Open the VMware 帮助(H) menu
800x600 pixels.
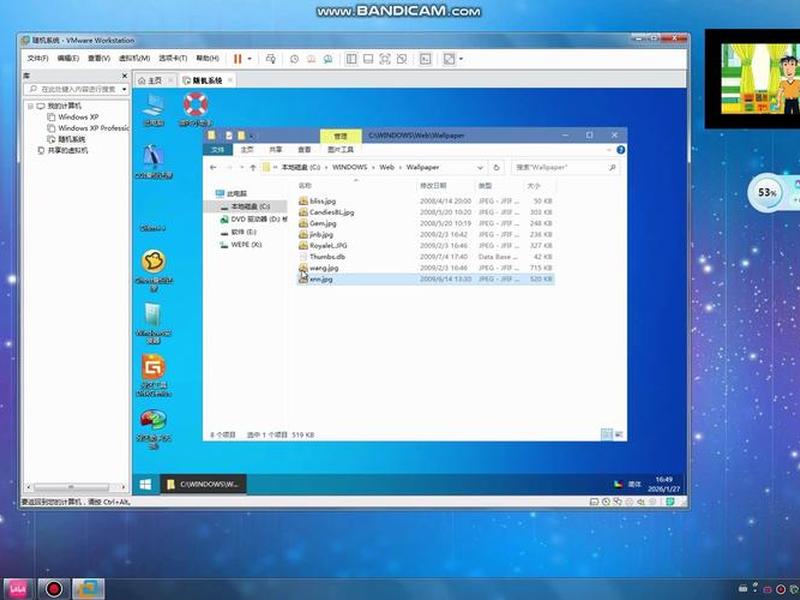(208, 58)
